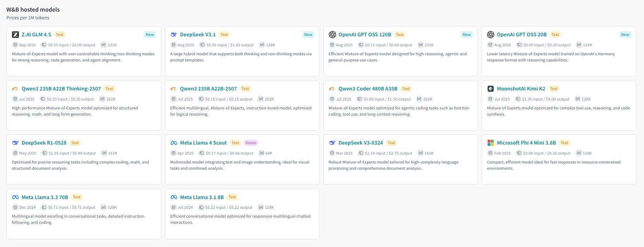
Task: Click the New badge on DeepSeek V3.1
Action: (308, 34)
